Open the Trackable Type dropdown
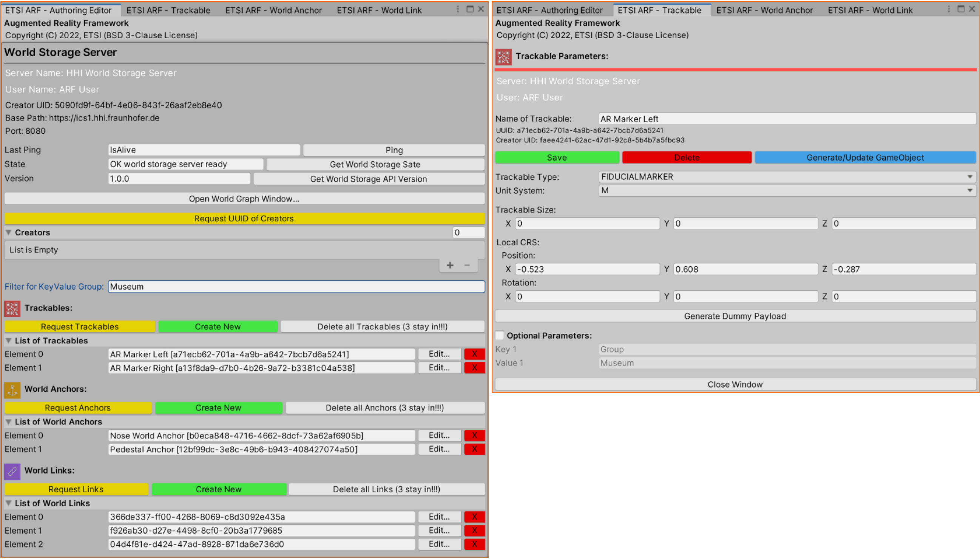 click(x=787, y=177)
